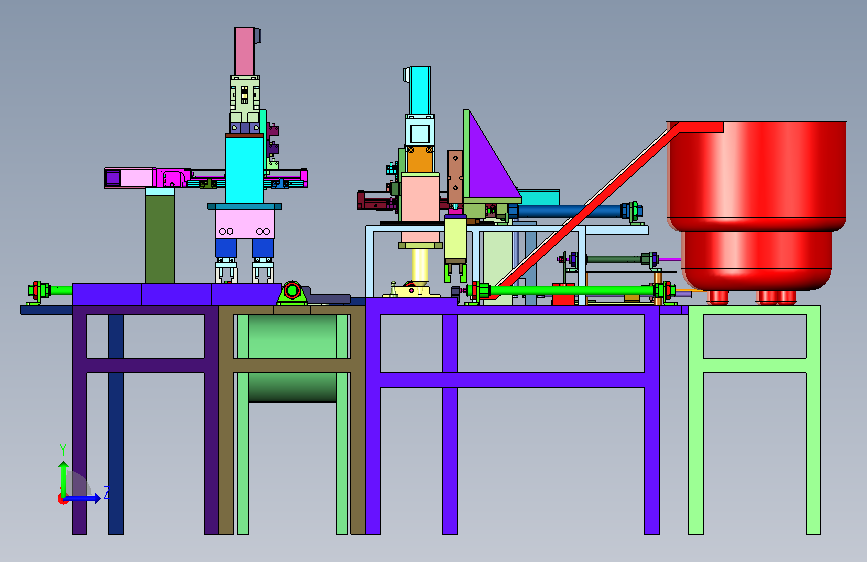Select the dark blue horizontal cylinder
The width and height of the screenshot is (867, 562).
coord(570,211)
